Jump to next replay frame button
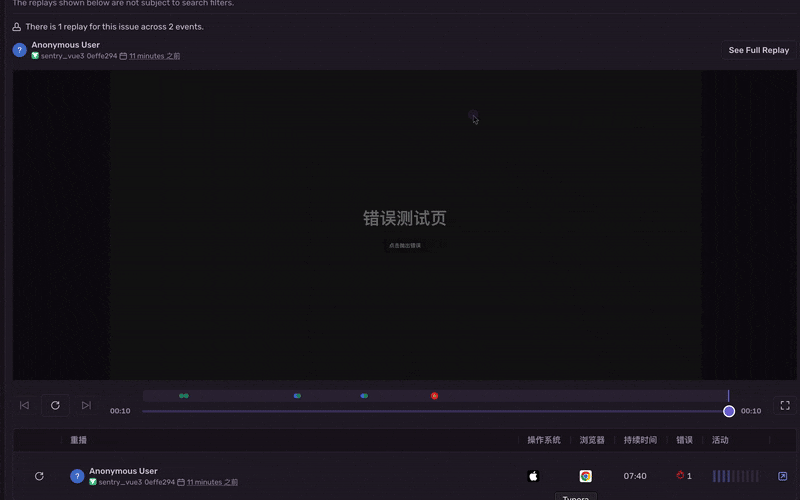 (86, 405)
